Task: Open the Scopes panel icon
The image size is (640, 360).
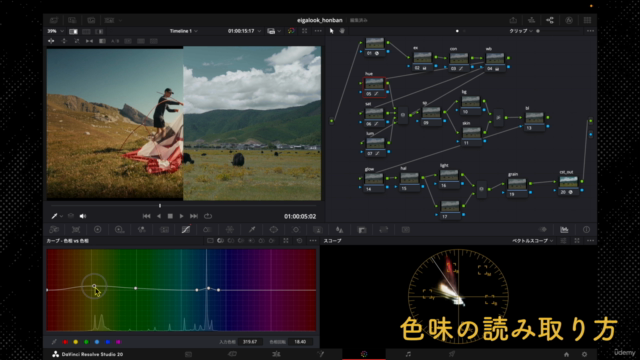Action: click(x=564, y=230)
